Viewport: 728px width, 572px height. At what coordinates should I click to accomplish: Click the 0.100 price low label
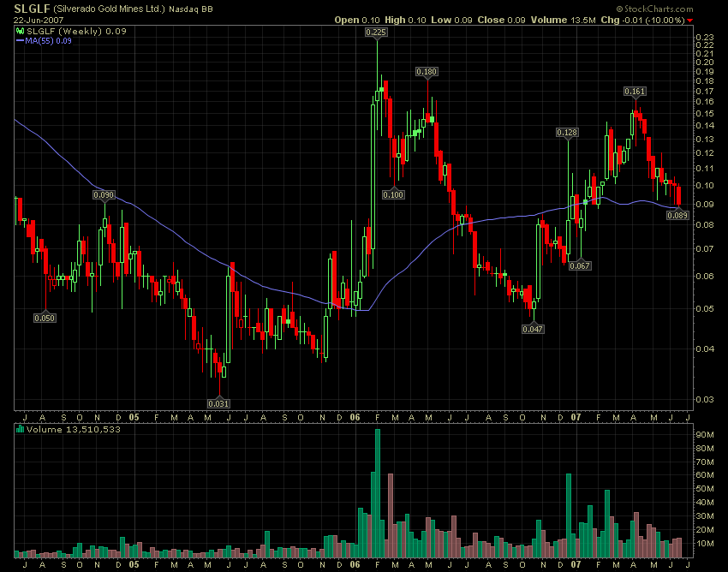(x=393, y=194)
